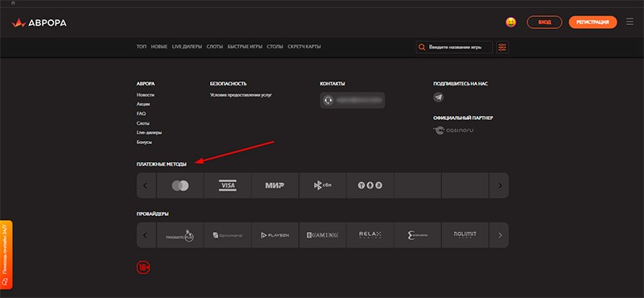Click the КОНТАКТЫ heading
Image resolution: width=644 pixels, height=298 pixels.
pos(332,84)
